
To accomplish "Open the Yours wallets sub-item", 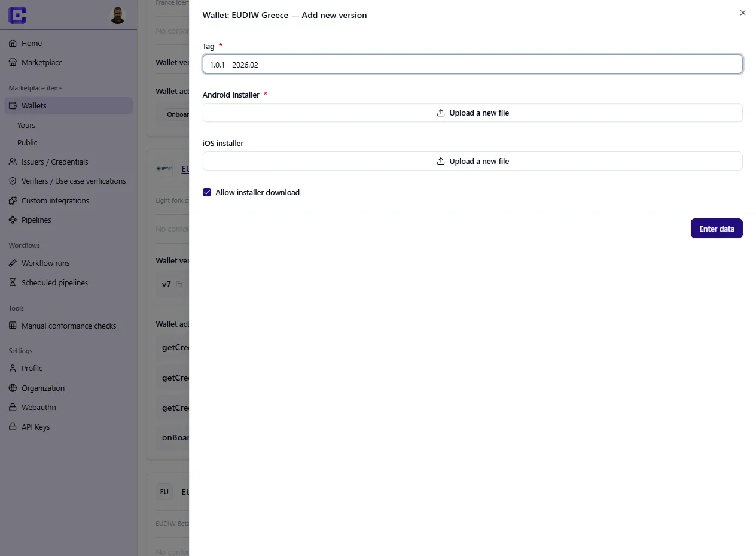I will click(26, 125).
